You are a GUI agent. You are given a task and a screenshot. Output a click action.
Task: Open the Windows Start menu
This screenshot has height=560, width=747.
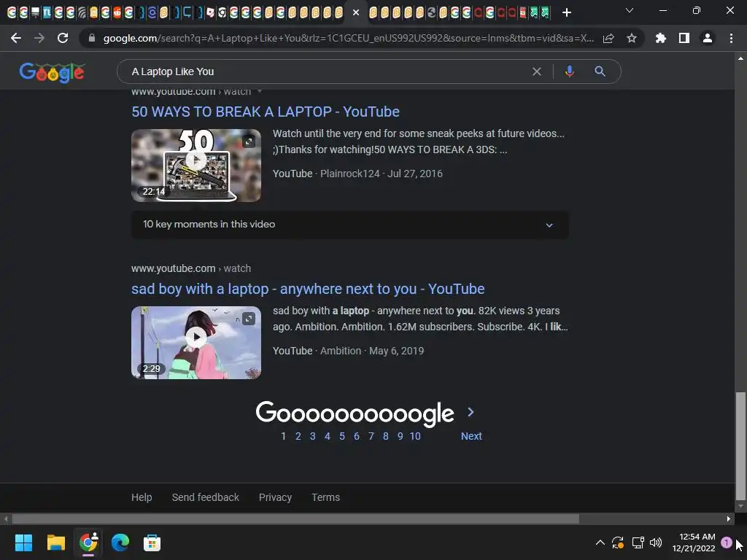click(x=23, y=542)
